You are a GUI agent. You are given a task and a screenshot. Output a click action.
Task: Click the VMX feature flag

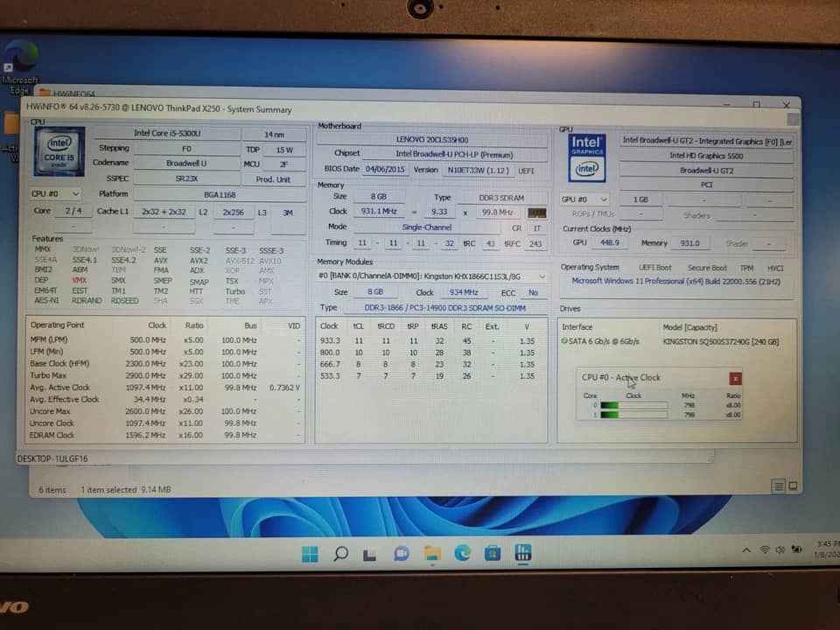click(79, 280)
